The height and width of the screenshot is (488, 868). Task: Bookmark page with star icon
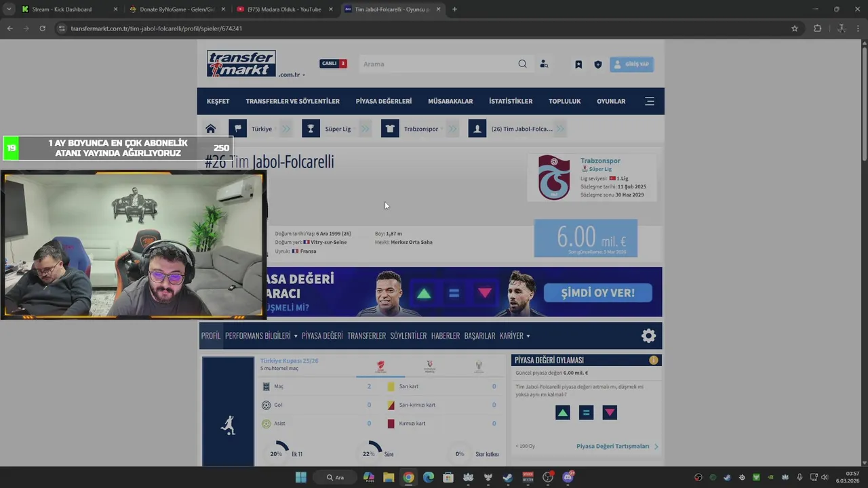tap(795, 28)
